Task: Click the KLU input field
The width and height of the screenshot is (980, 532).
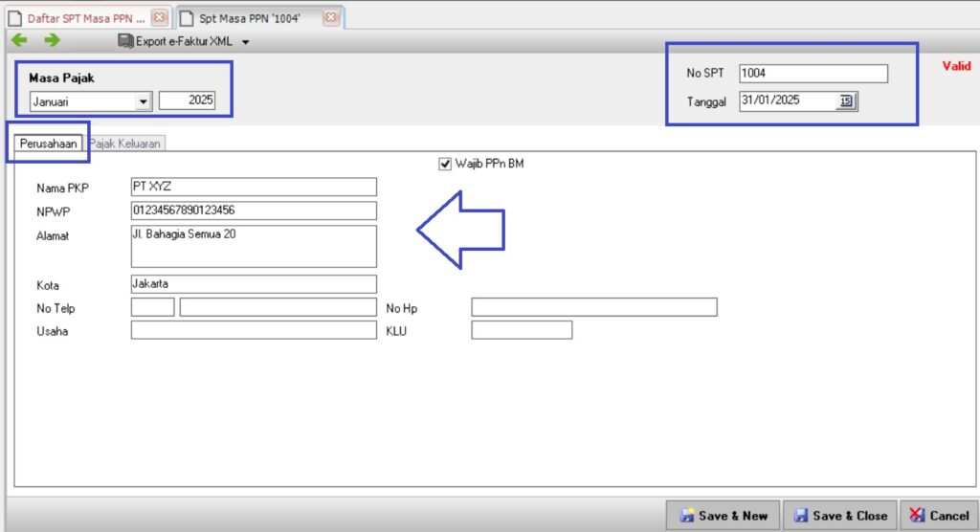Action: click(x=522, y=330)
